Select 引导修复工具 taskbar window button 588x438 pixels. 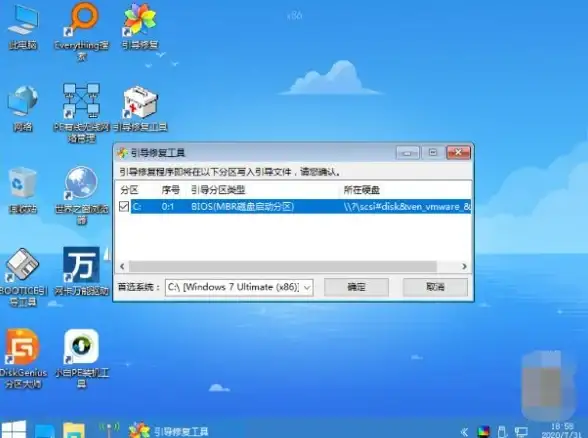(x=168, y=431)
